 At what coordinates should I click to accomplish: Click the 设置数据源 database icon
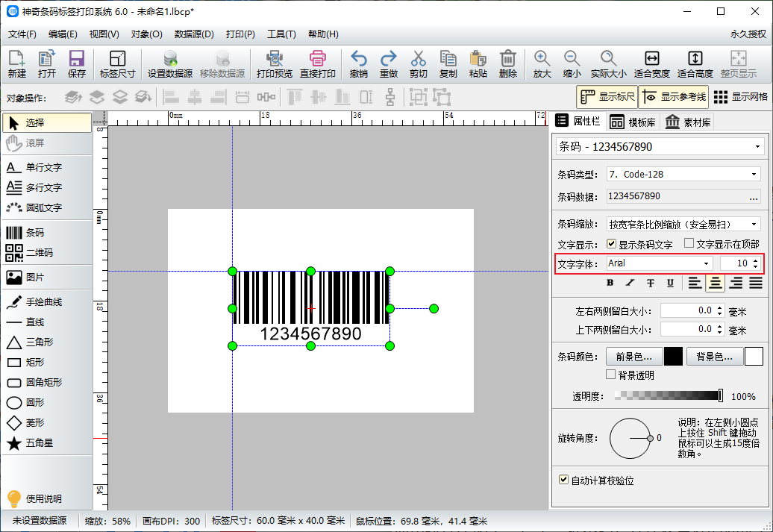(x=170, y=64)
